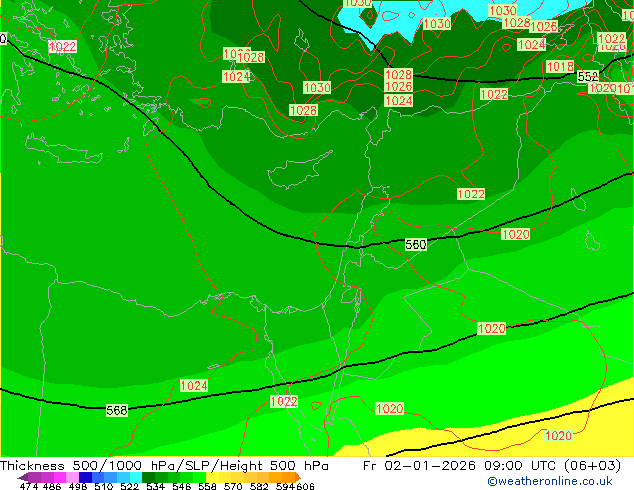Click the dark blue legend swatch above 498
Viewport: 634px width, 490px height.
pos(85,477)
